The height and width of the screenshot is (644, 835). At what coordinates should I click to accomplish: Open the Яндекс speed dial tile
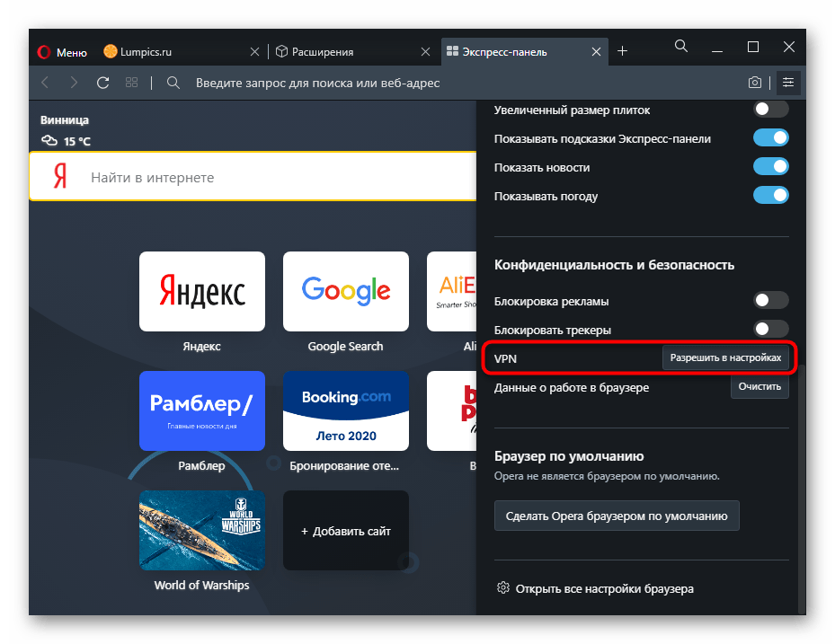pyautogui.click(x=202, y=291)
